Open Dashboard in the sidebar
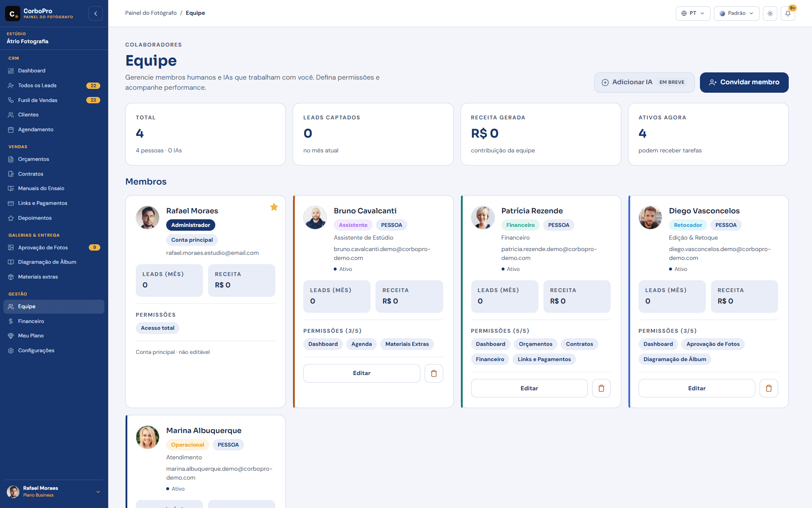 tap(54, 71)
